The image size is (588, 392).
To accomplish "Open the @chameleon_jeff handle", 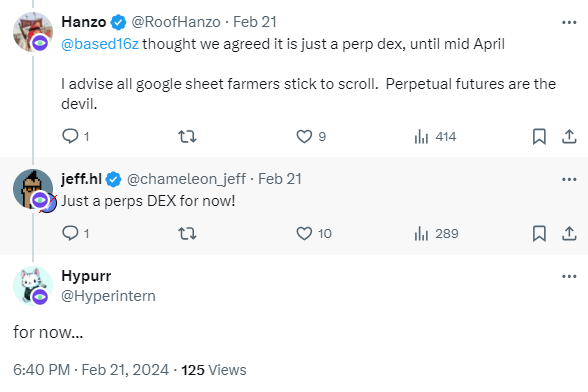I will coord(186,179).
